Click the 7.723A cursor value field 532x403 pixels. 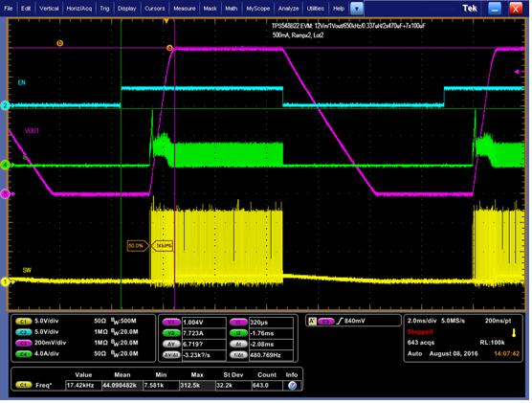pos(204,333)
